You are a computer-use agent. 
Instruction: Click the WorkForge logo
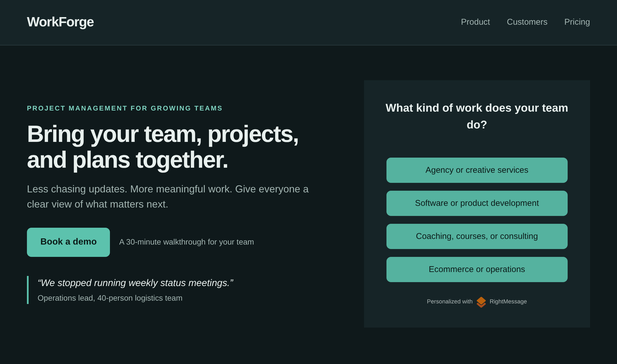click(60, 22)
